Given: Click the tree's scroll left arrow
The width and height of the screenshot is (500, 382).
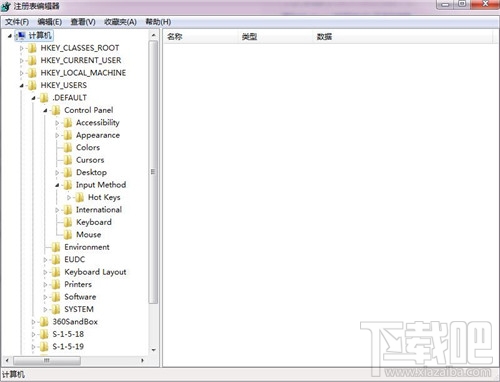Looking at the screenshot, I should pos(7,360).
